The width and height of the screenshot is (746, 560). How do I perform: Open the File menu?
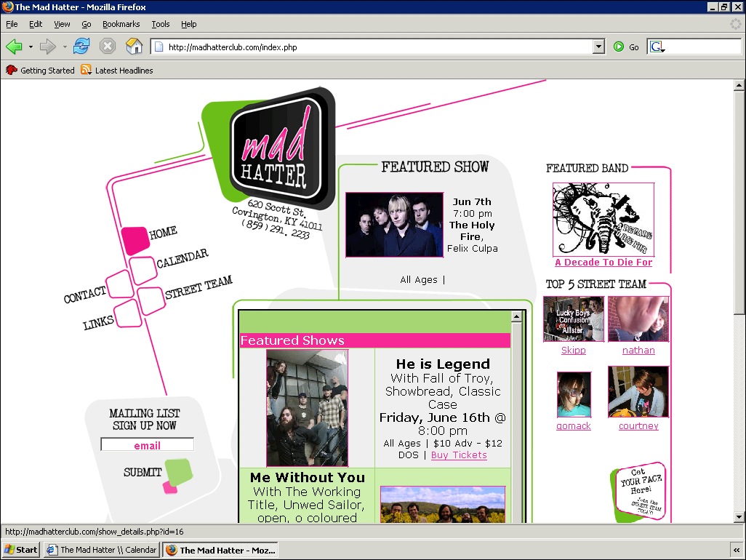pos(12,24)
